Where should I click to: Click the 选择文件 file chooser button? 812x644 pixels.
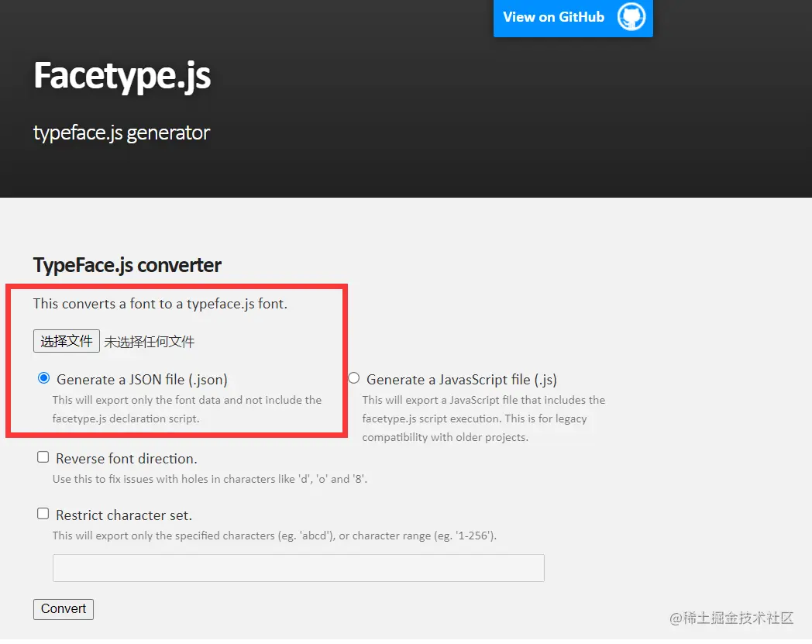pyautogui.click(x=67, y=341)
